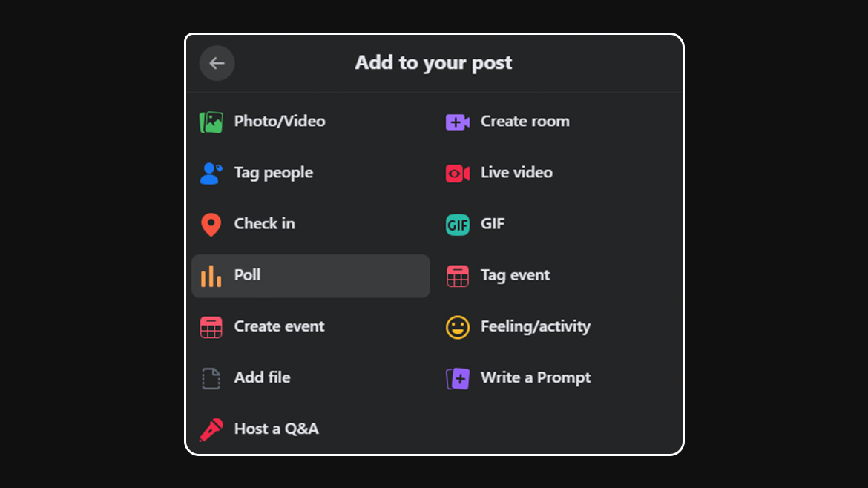This screenshot has height=488, width=868.
Task: Click the purple Write a Prompt icon
Action: pyautogui.click(x=458, y=378)
